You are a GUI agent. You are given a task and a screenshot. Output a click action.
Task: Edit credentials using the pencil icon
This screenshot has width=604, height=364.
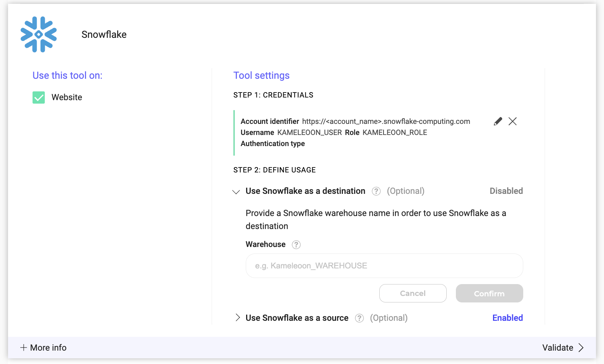[498, 122]
